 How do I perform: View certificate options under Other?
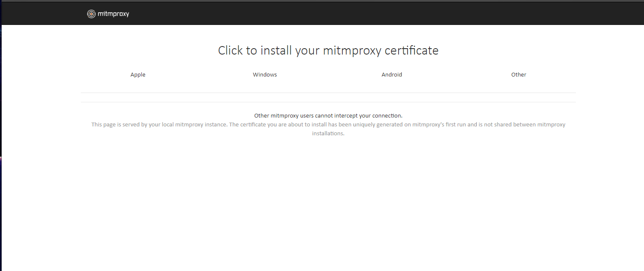coord(519,74)
